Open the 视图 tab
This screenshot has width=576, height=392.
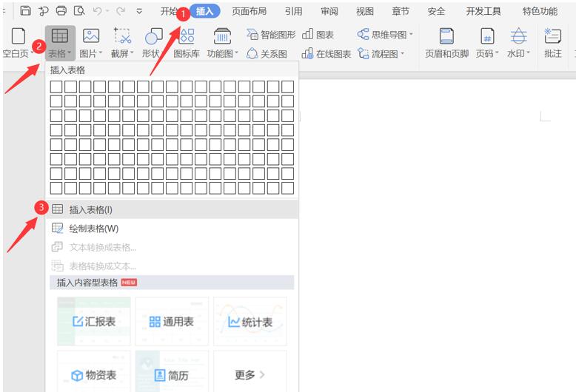(x=364, y=11)
